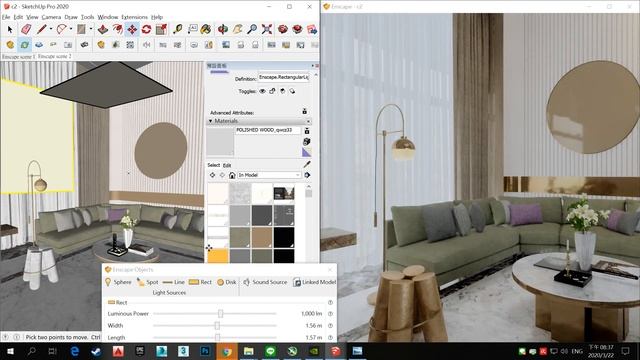Open Enscape Objects toolbar icon

tap(101, 45)
